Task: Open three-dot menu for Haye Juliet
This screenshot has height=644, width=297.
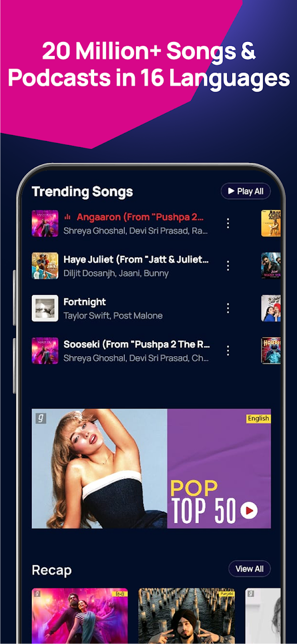Action: [x=228, y=266]
